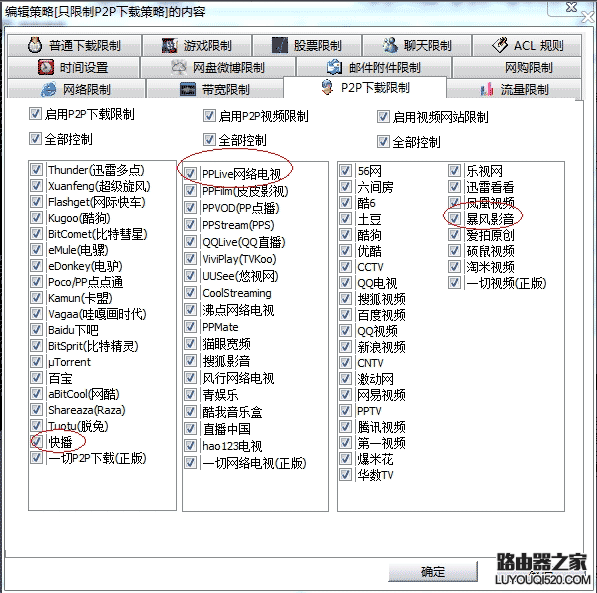Select the Xuanfeng(超级旋风) label
Image resolution: width=597 pixels, height=593 pixels.
coord(99,186)
